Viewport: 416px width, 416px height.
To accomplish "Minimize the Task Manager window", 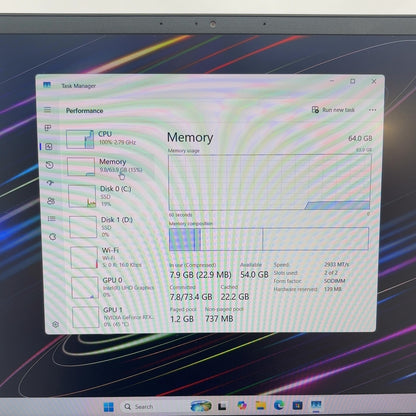I will pyautogui.click(x=332, y=81).
